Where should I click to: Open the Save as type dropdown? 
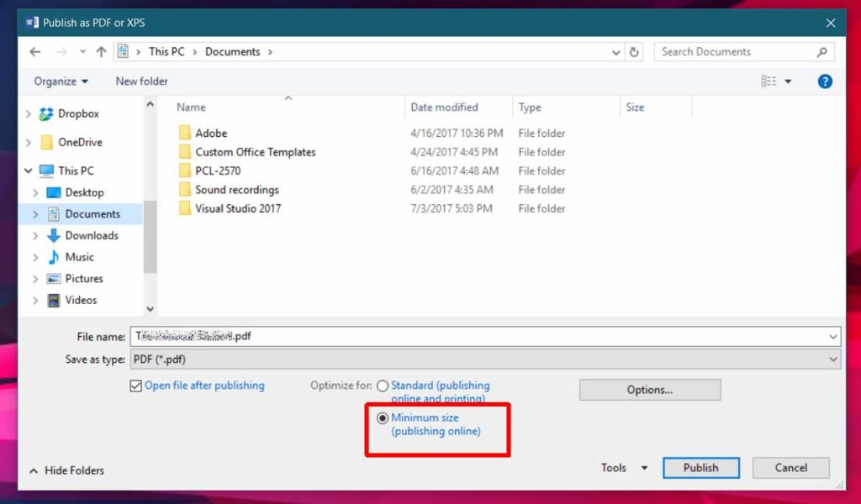click(x=831, y=359)
